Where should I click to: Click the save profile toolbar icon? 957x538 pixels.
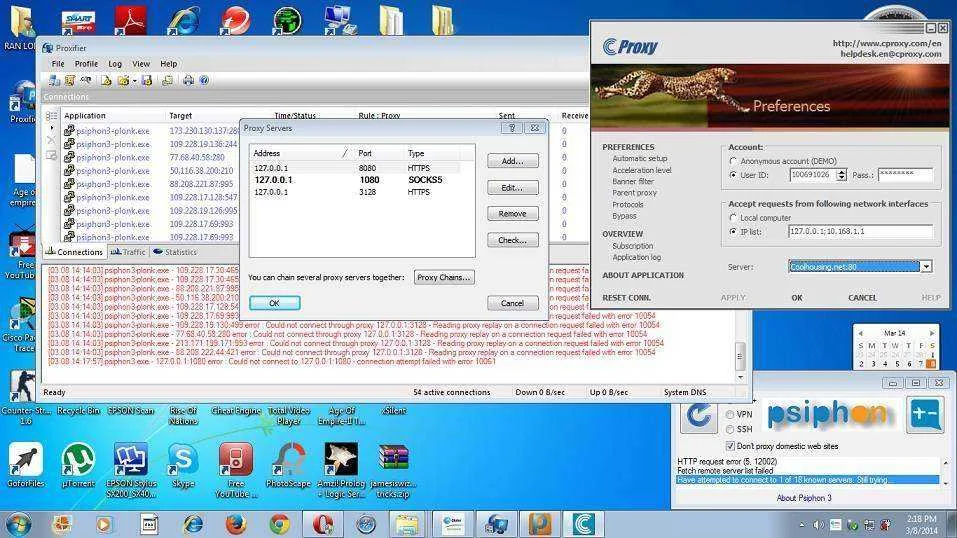(146, 81)
